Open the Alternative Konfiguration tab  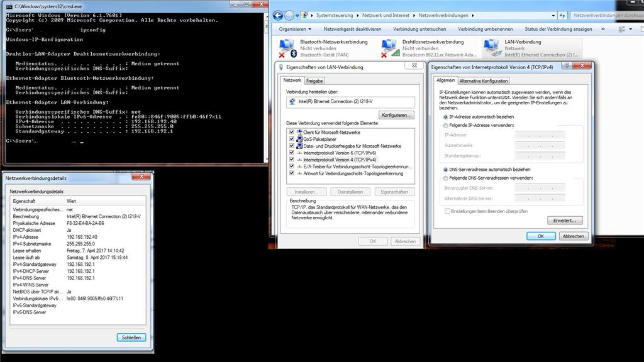click(x=484, y=81)
